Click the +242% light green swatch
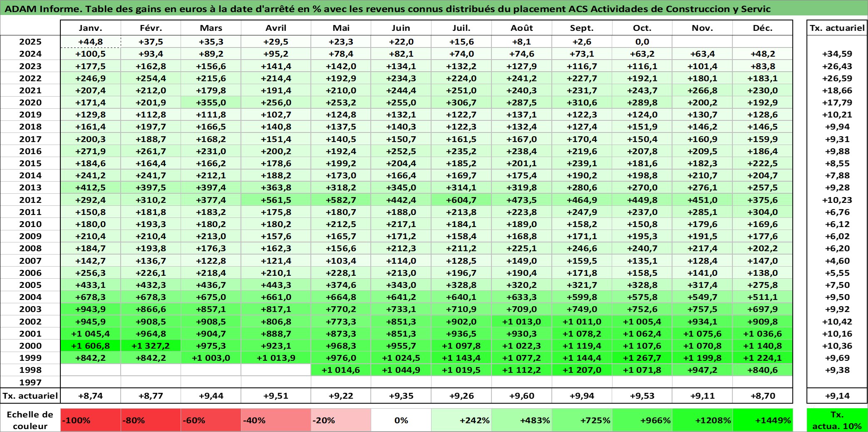The height and width of the screenshot is (432, 868). pos(461,420)
